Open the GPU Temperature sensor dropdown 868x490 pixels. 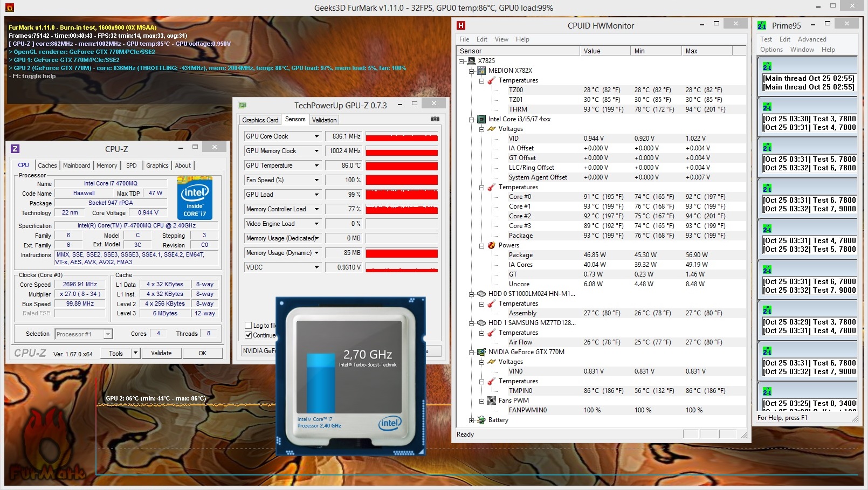317,165
